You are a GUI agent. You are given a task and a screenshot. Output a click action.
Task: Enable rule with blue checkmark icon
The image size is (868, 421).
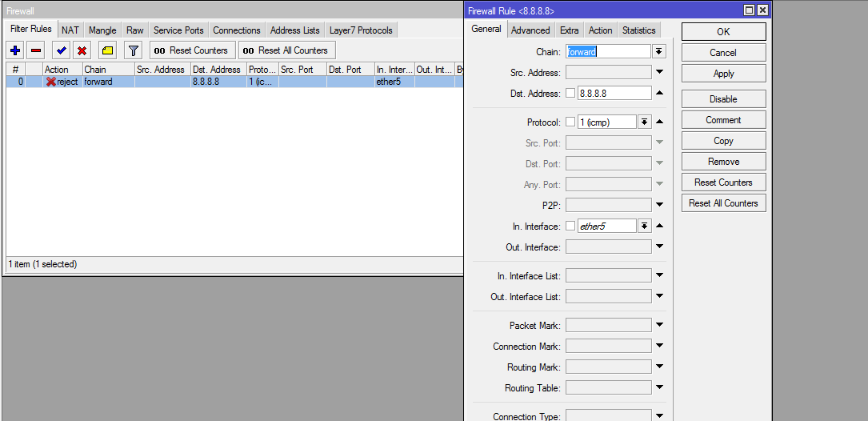coord(61,50)
